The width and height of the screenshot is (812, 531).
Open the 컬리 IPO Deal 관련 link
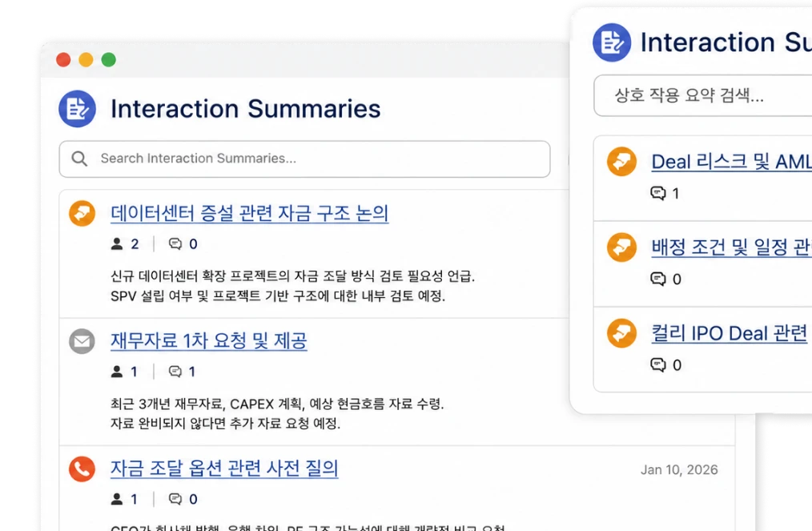point(730,333)
